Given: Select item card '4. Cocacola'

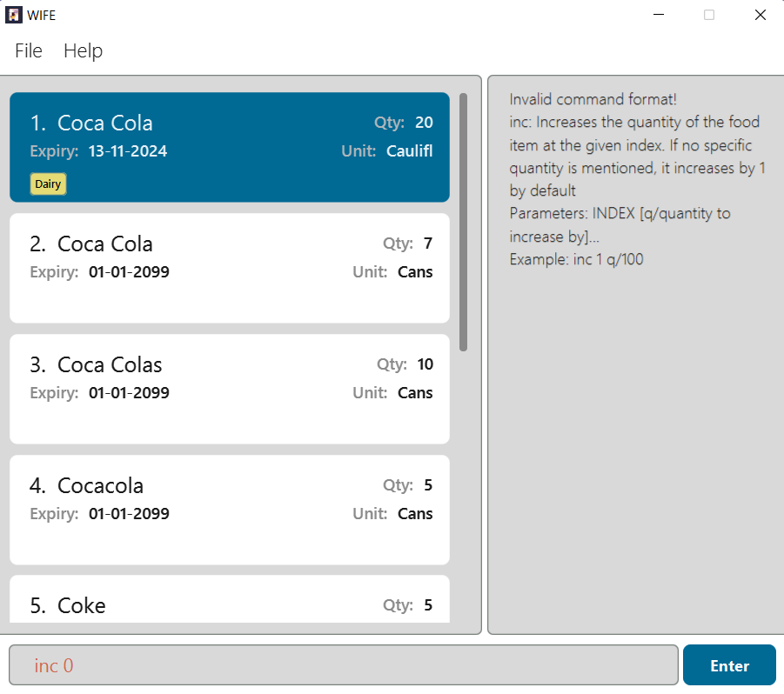Looking at the screenshot, I should pos(230,510).
